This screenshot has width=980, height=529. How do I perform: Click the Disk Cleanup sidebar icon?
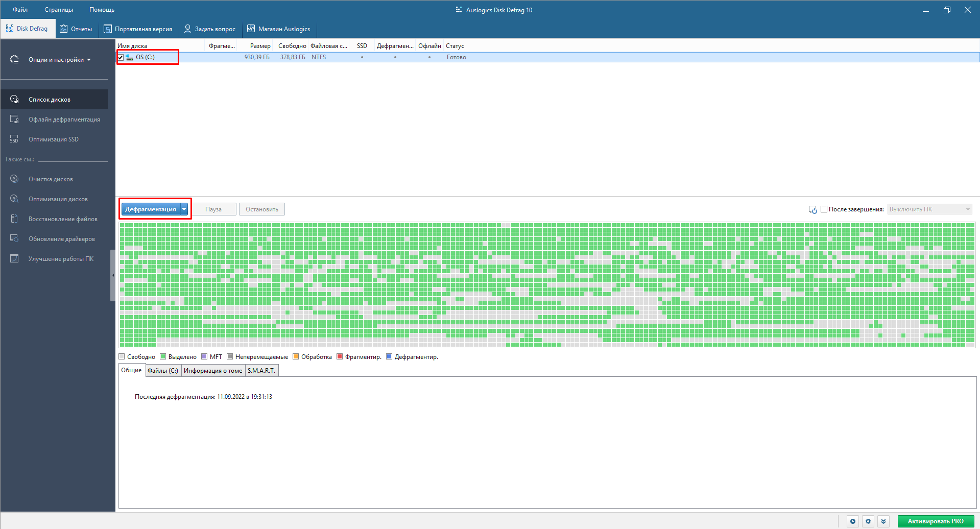[x=14, y=179]
